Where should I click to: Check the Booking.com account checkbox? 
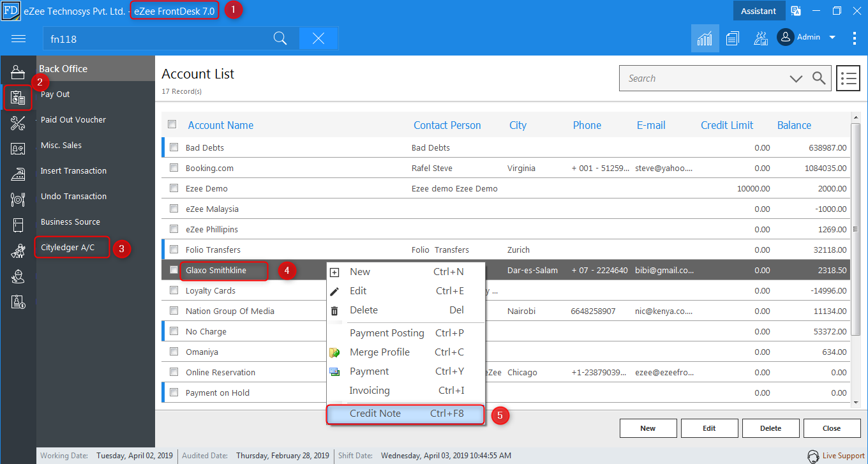(174, 168)
